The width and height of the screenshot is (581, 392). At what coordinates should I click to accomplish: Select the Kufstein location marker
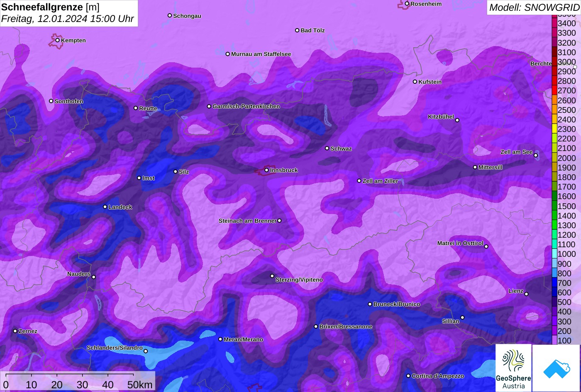pos(415,82)
